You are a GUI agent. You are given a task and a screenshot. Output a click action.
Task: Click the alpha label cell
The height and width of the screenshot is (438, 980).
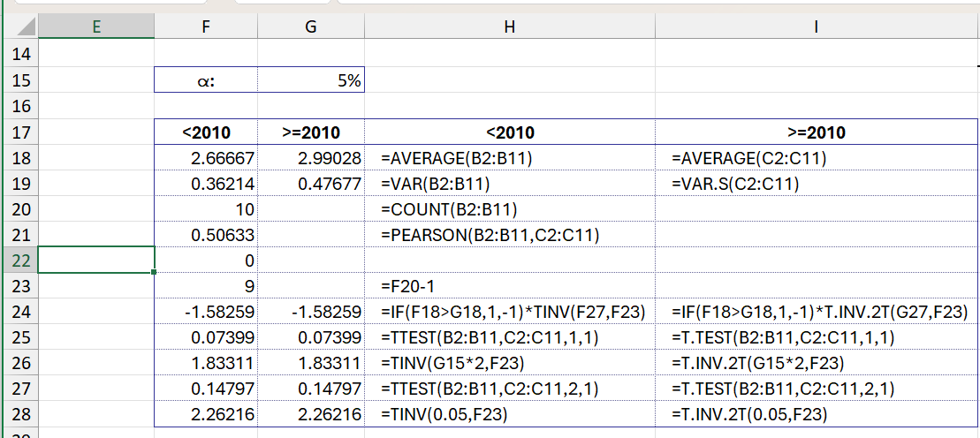206,80
